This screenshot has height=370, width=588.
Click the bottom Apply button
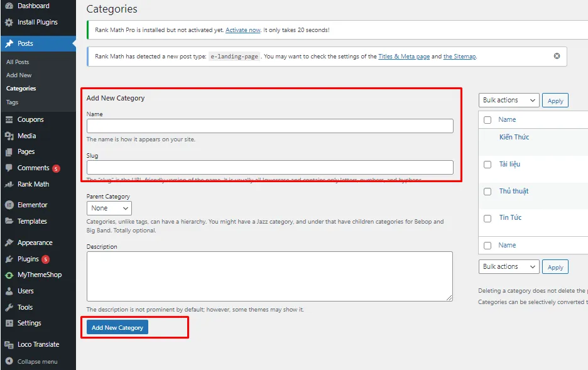click(555, 267)
